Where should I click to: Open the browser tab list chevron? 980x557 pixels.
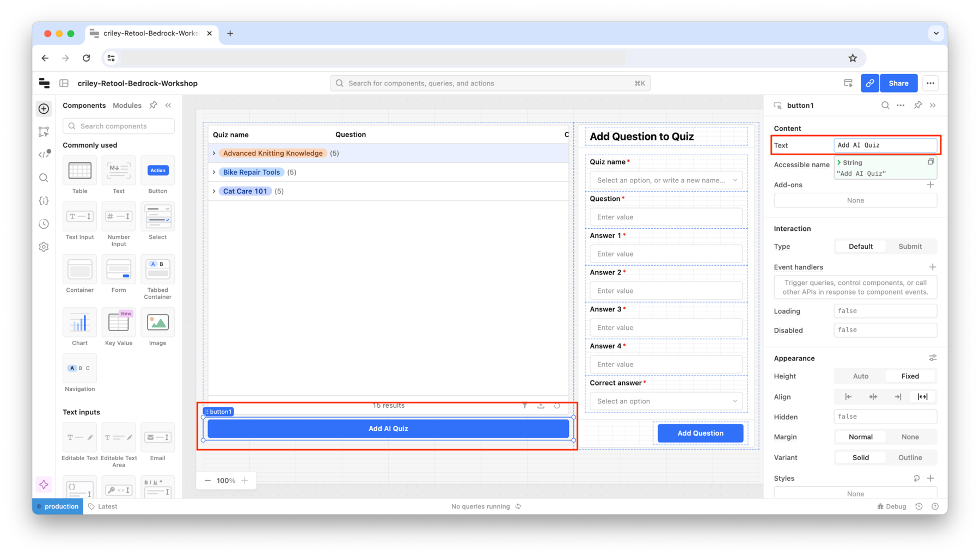tap(936, 33)
